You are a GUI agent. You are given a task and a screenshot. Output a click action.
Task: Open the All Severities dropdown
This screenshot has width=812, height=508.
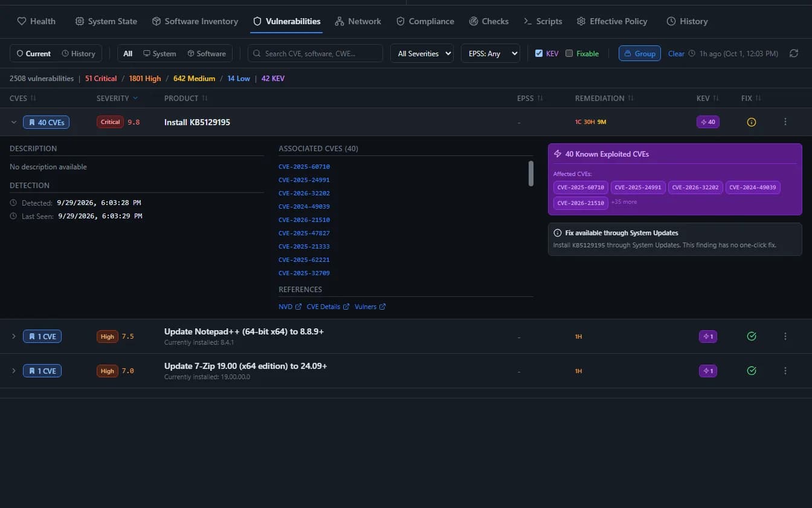(422, 53)
